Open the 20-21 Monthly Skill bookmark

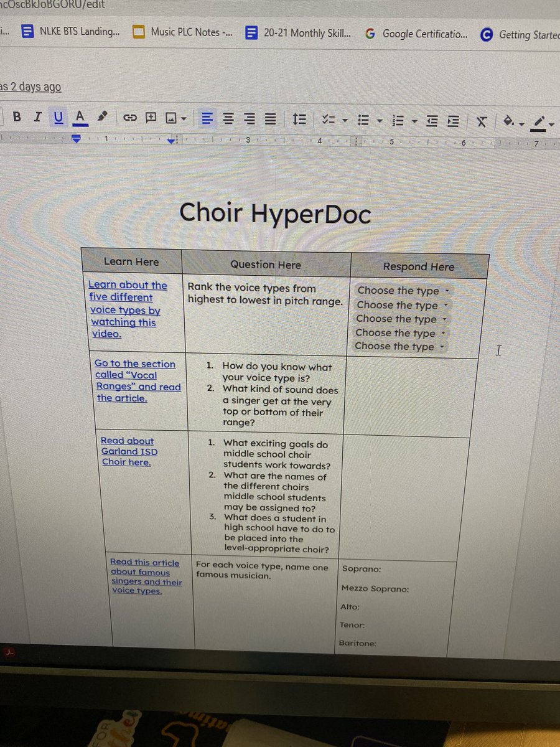297,32
